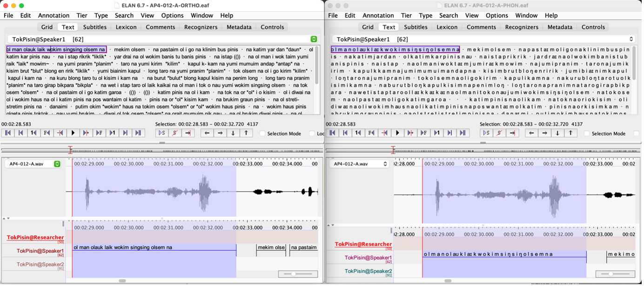This screenshot has height=286, width=644.
Task: Adjust timeline zoom slider in ORTHO window
Action: point(298,274)
